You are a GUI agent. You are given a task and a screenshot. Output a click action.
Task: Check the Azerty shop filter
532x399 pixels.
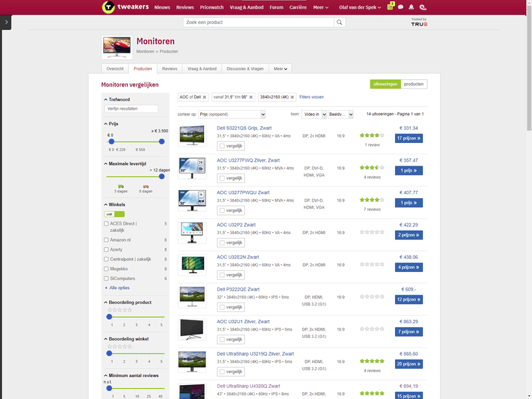pos(106,250)
